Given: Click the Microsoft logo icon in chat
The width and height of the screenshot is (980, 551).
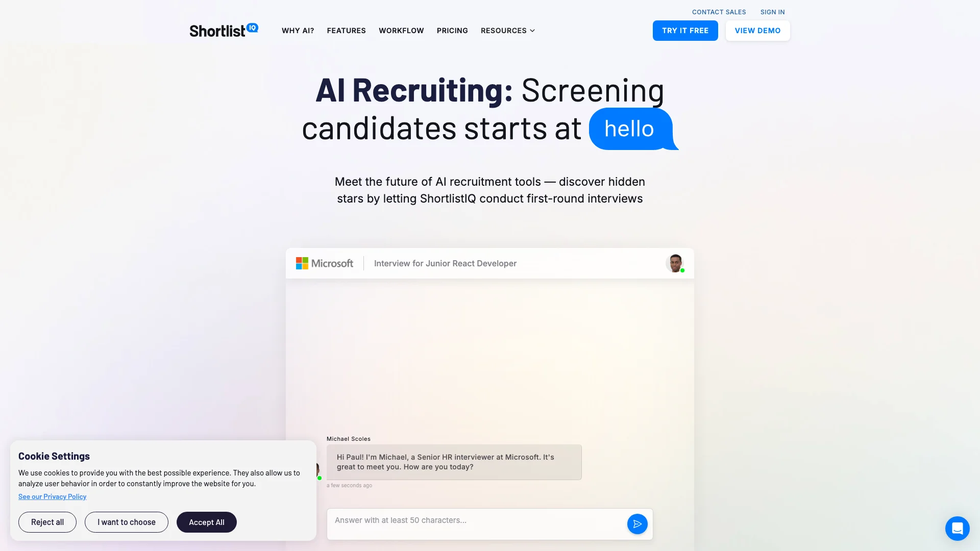Looking at the screenshot, I should pyautogui.click(x=302, y=262).
